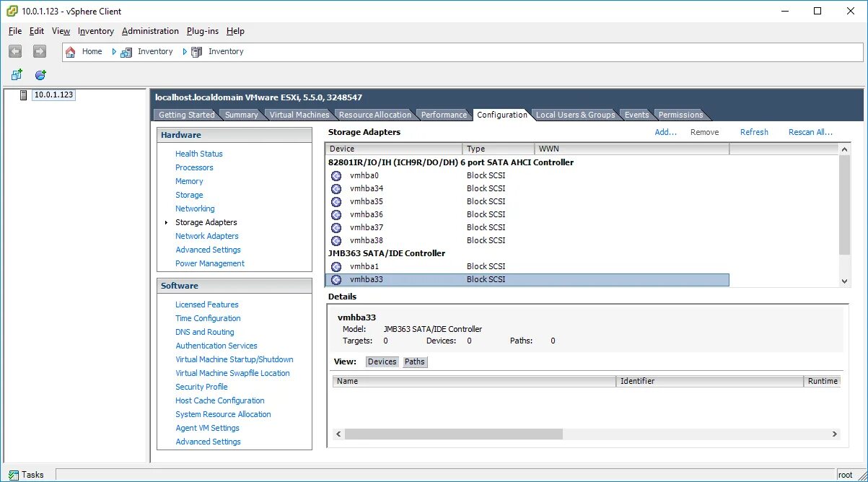
Task: Open the Plug-ins menu
Action: pyautogui.click(x=203, y=31)
